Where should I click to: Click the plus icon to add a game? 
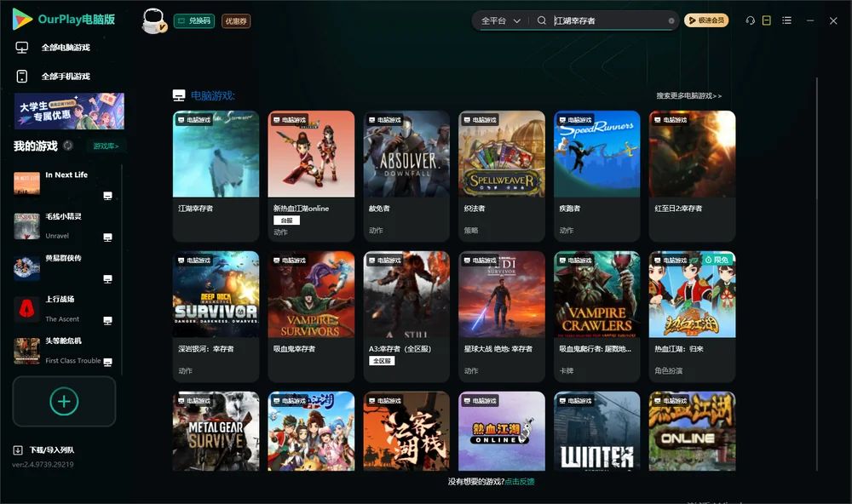point(64,401)
